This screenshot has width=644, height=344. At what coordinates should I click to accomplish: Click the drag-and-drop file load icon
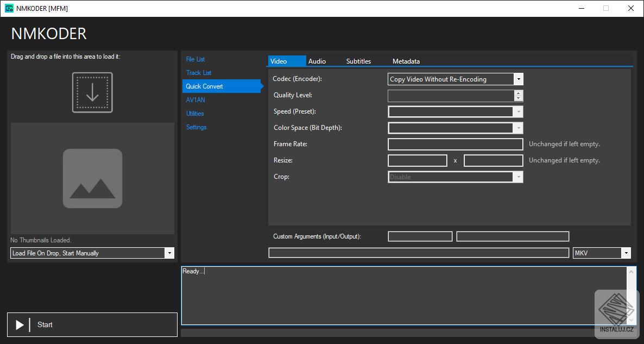(92, 92)
